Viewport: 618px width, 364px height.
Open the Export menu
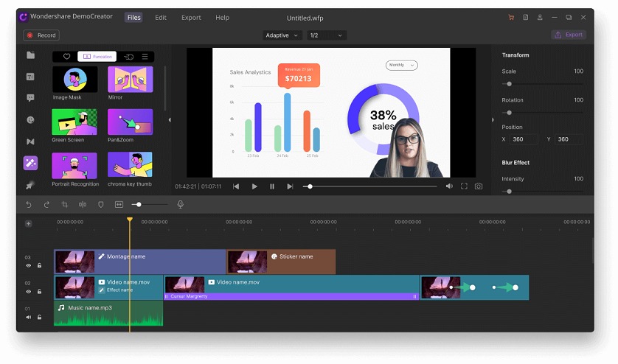(x=191, y=18)
